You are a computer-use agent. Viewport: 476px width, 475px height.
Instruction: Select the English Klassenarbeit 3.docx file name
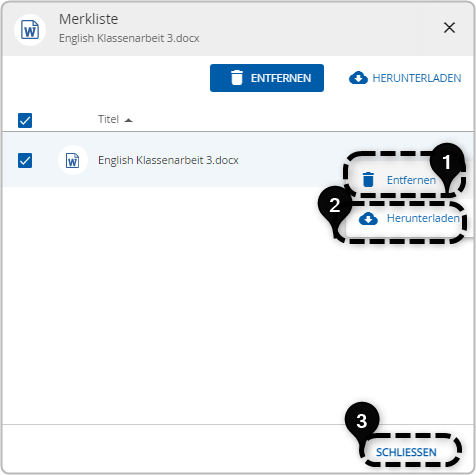168,160
